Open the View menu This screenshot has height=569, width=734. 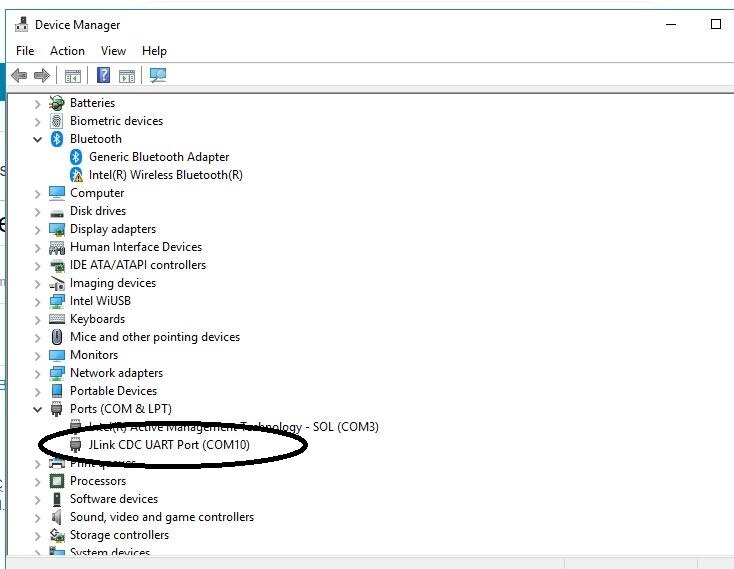(x=113, y=51)
